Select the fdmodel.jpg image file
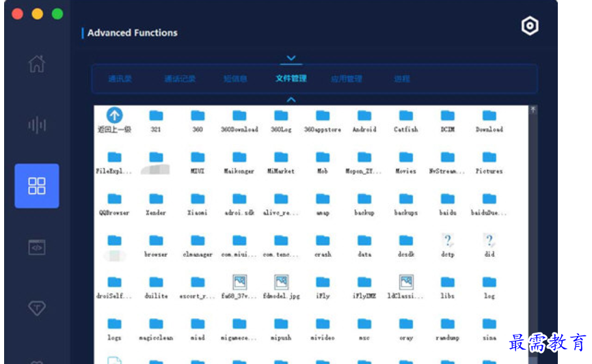The image size is (592, 364). pos(281,282)
